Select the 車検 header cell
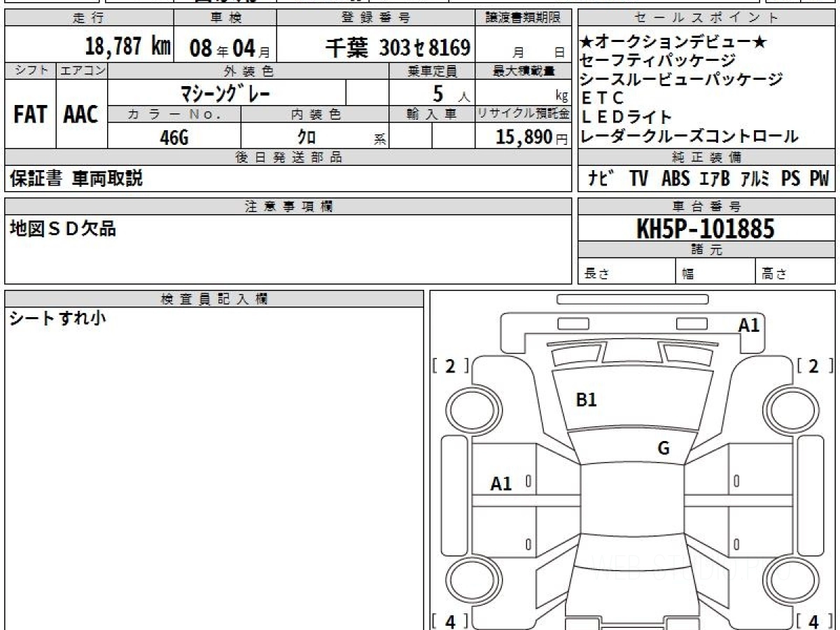840x630 pixels. [x=225, y=18]
